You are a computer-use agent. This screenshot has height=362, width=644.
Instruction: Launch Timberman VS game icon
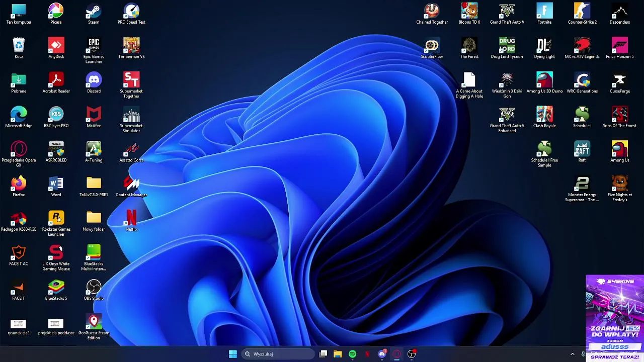tap(131, 48)
